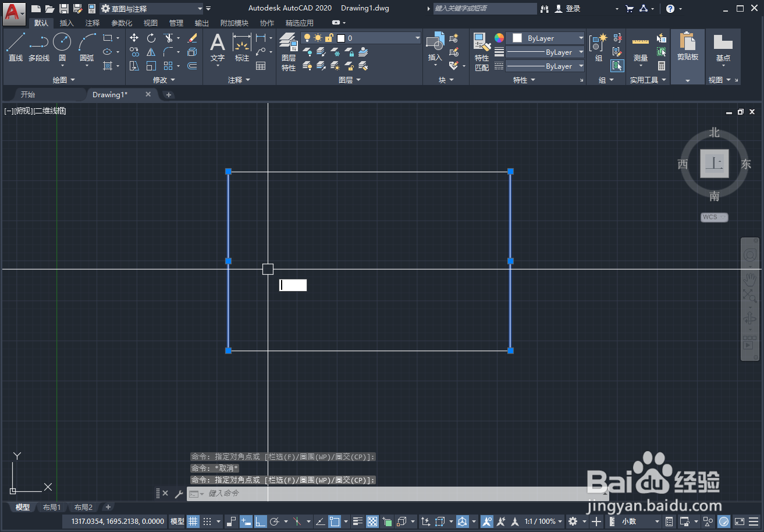Click 北 on the ViewCube compass
The width and height of the screenshot is (764, 532).
pos(715,133)
